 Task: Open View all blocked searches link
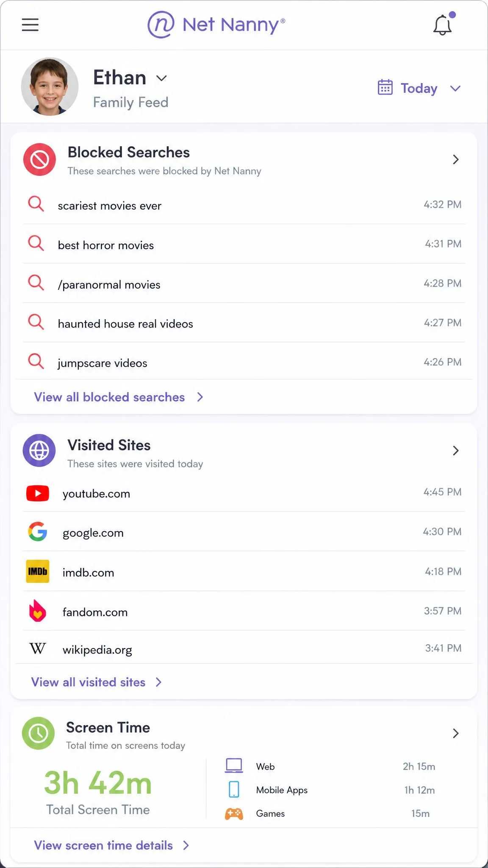click(119, 397)
